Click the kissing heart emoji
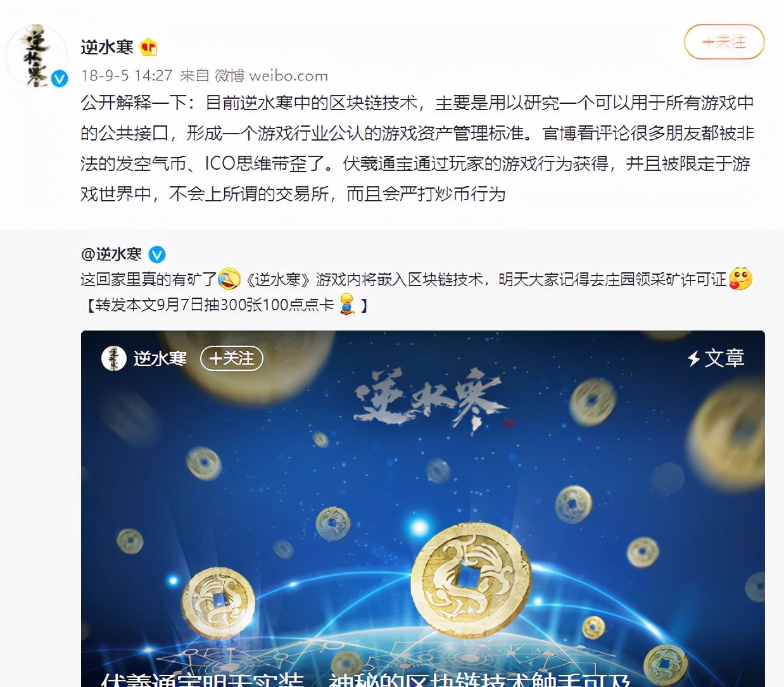Image resolution: width=784 pixels, height=687 pixels. coord(741,279)
